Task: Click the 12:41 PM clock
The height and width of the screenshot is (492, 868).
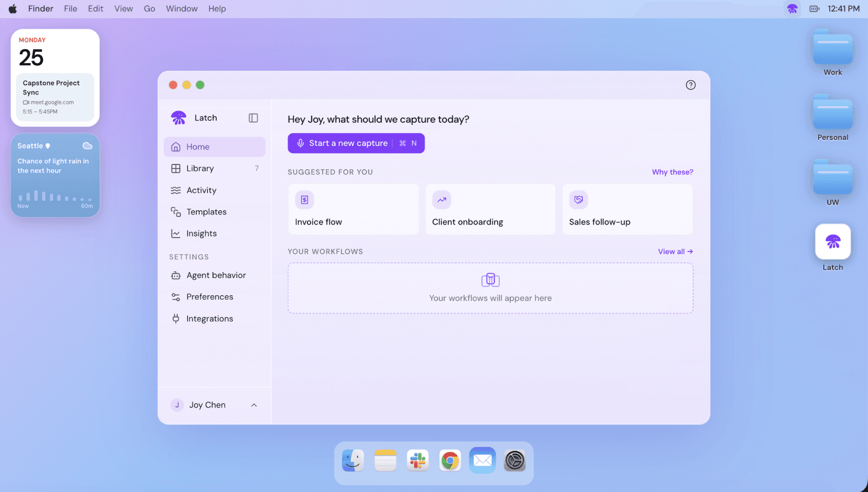Action: [x=844, y=9]
